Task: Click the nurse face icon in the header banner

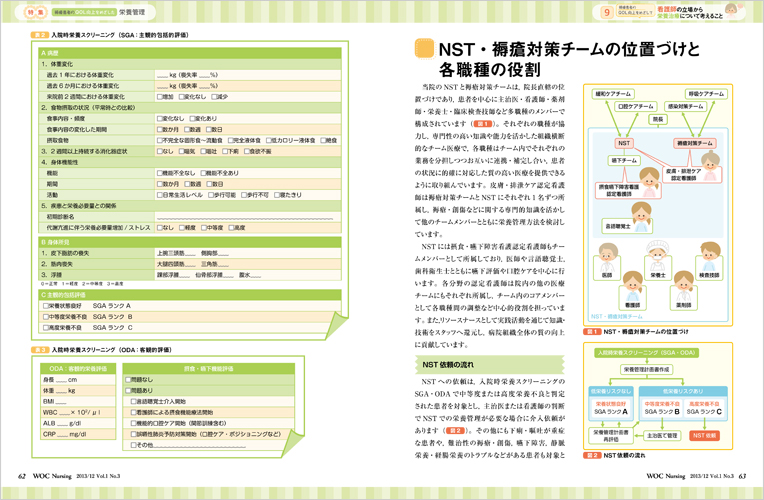Action: [732, 10]
